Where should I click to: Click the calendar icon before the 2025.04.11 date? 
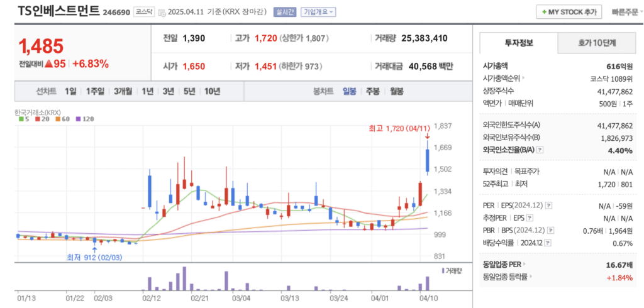tap(162, 13)
